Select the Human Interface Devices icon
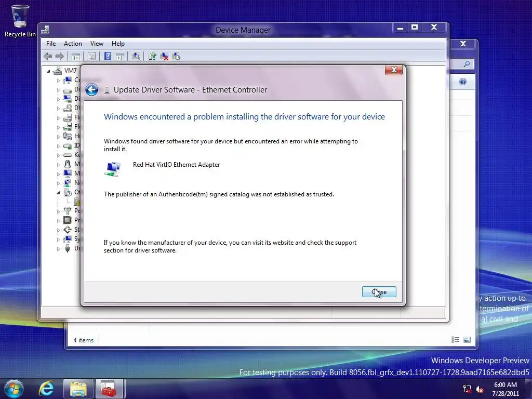Viewport: 532px width, 399px height. tap(68, 136)
